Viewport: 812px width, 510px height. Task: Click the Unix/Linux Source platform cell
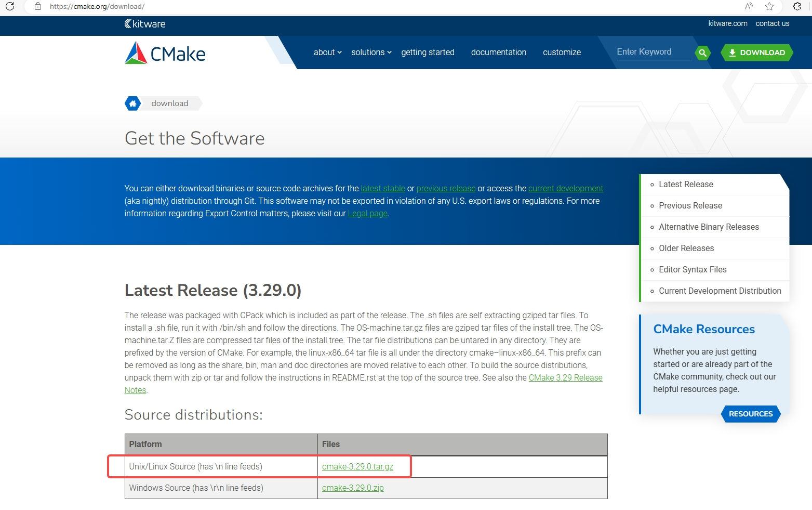pos(221,467)
